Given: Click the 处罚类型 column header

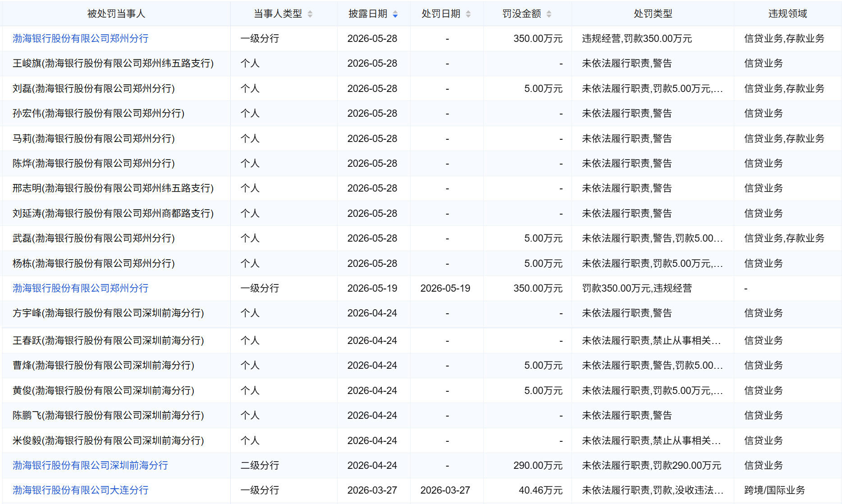Looking at the screenshot, I should coord(653,14).
